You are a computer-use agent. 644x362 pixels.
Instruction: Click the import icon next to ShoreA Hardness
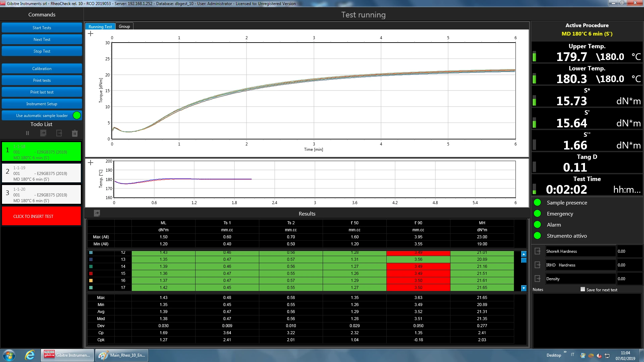tap(537, 251)
